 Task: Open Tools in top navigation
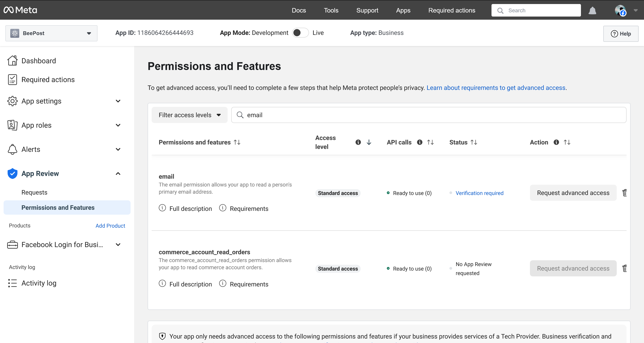331,10
